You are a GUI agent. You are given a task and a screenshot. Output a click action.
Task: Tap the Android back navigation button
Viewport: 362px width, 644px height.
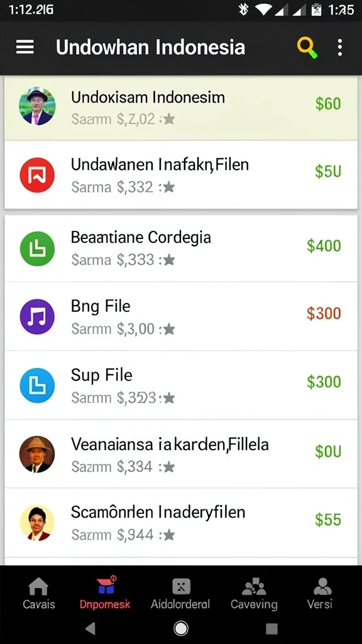click(x=90, y=628)
